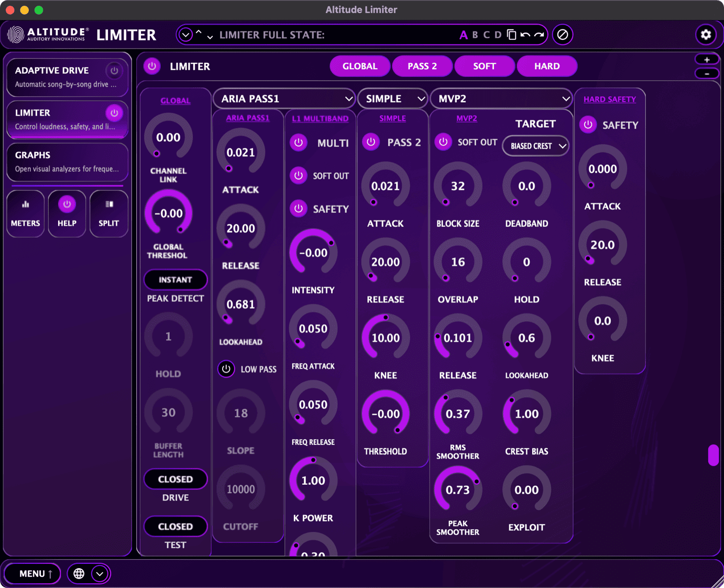Select the GRAPHS sidebar section
724x588 pixels.
click(67, 161)
